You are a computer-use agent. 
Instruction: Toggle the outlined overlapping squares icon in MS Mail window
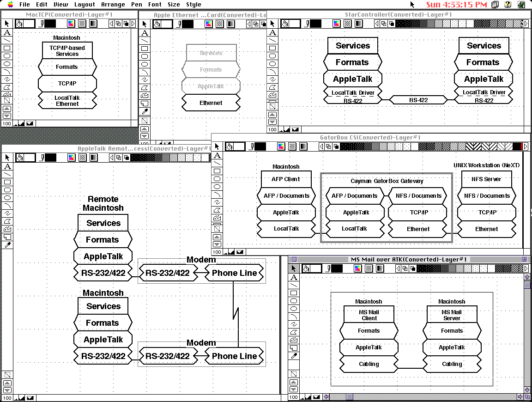[x=405, y=268]
